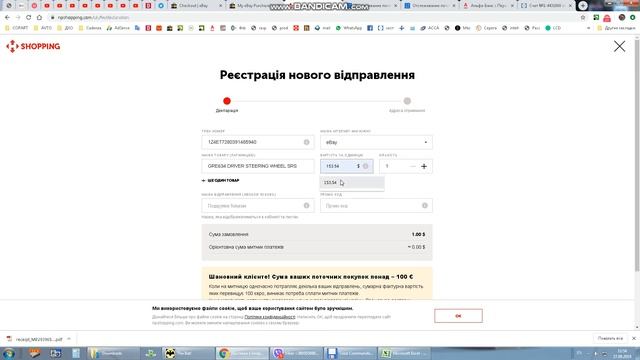Switch to Chrome in the taskbar

pyautogui.click(x=242, y=353)
